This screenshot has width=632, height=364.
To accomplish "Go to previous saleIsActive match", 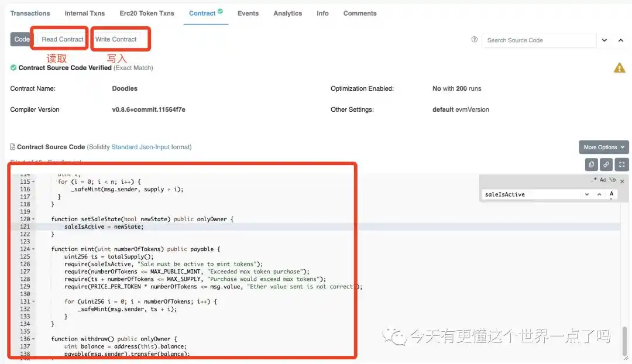I will tap(599, 194).
